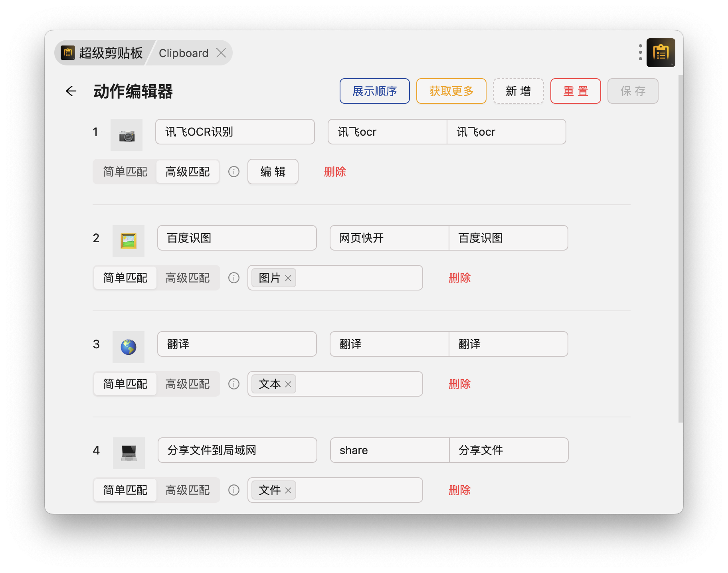Delete the 讯飞OCR识别 action via 删除
This screenshot has height=573, width=728.
335,172
